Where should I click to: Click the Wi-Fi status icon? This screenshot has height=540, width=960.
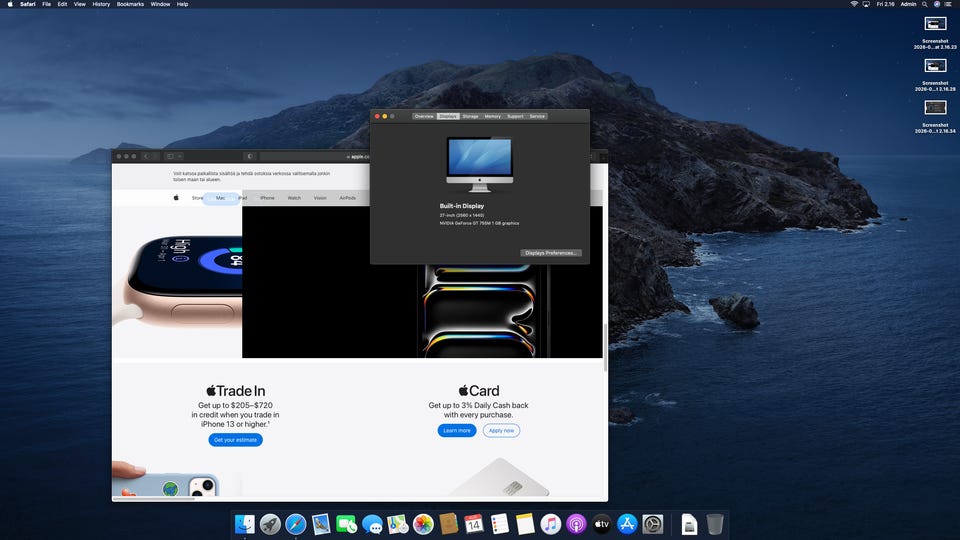click(x=854, y=4)
